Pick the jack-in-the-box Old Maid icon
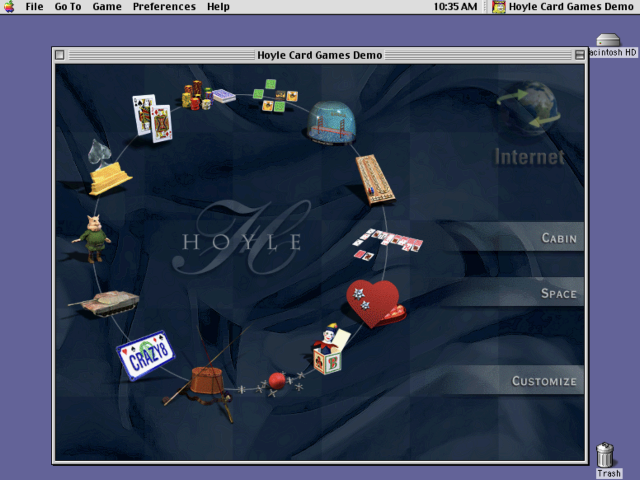This screenshot has width=640, height=480. click(329, 349)
